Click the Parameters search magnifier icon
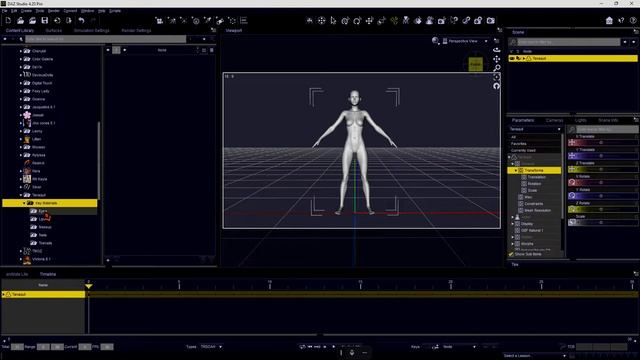Screen dimensions: 640x360 (x=572, y=129)
